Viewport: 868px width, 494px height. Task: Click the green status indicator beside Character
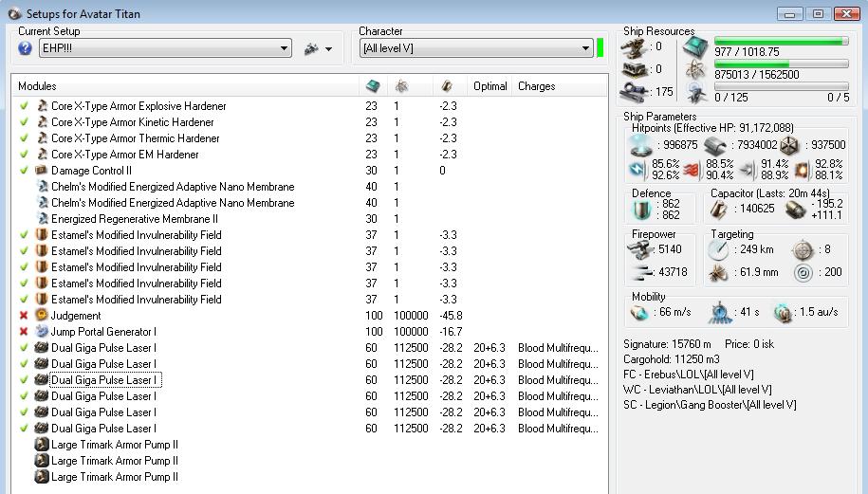tap(600, 48)
